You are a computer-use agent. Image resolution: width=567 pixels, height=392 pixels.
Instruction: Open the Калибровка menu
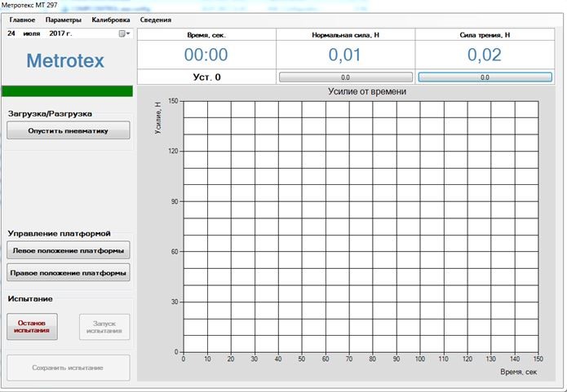[111, 20]
